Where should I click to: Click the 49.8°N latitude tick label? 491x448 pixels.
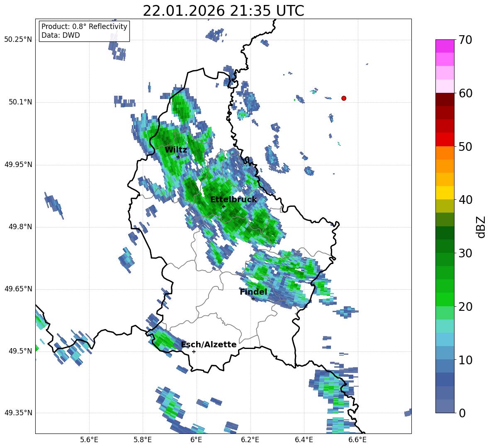(20, 227)
